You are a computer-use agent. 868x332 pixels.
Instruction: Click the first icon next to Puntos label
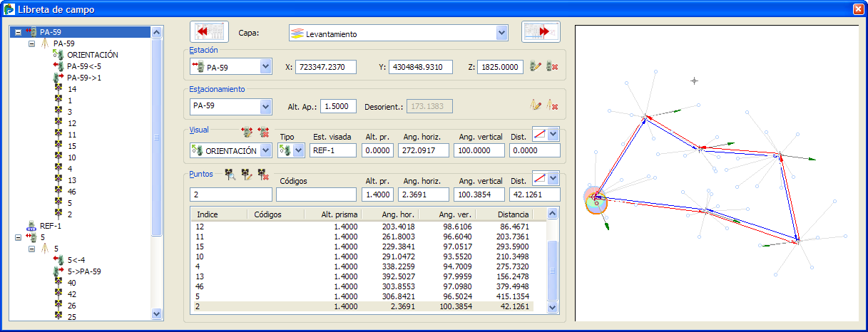230,174
